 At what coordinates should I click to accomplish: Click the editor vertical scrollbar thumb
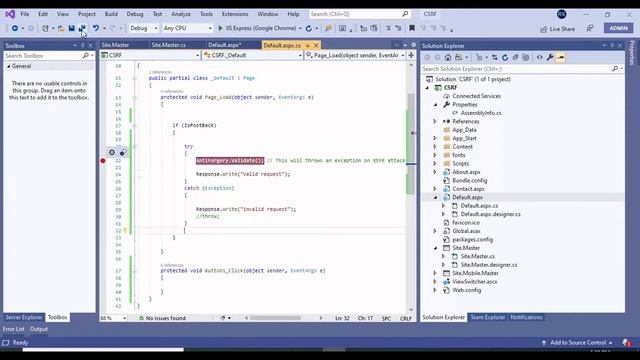tap(411, 144)
